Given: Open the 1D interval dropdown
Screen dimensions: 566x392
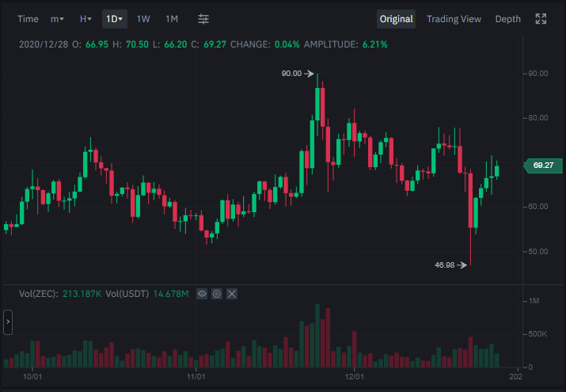Looking at the screenshot, I should (x=115, y=19).
